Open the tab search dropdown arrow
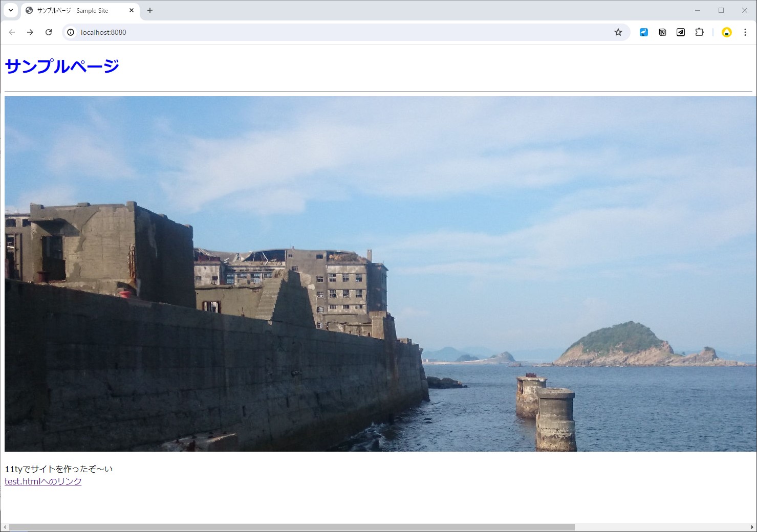 click(10, 10)
